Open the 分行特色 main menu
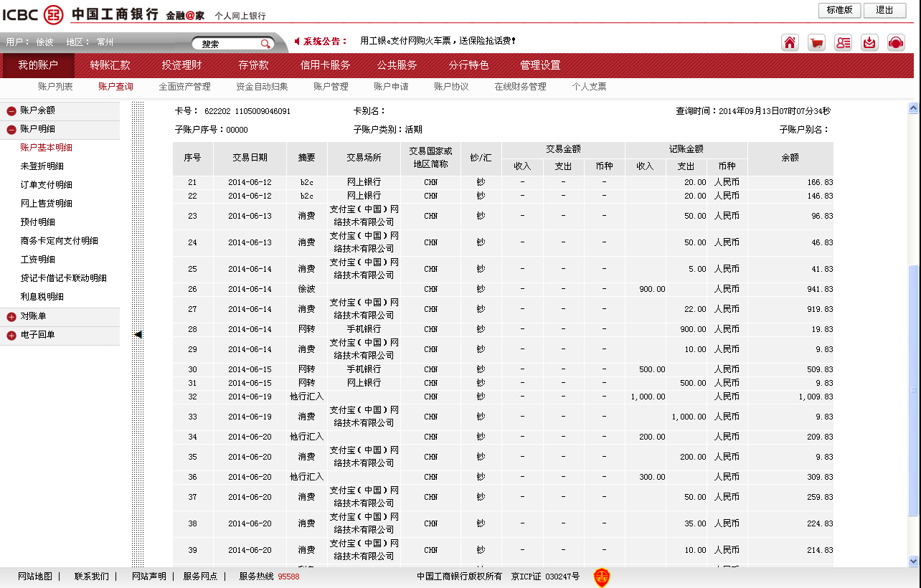Viewport: 921px width, 588px height. pyautogui.click(x=469, y=65)
